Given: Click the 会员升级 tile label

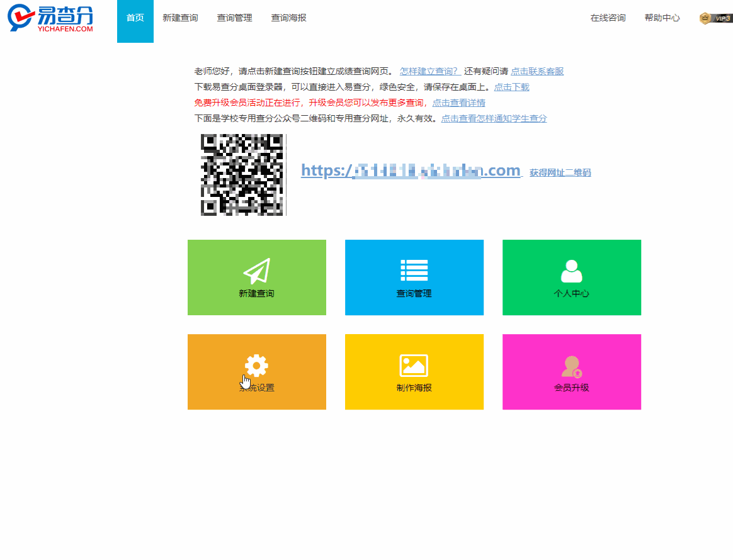Looking at the screenshot, I should click(572, 388).
